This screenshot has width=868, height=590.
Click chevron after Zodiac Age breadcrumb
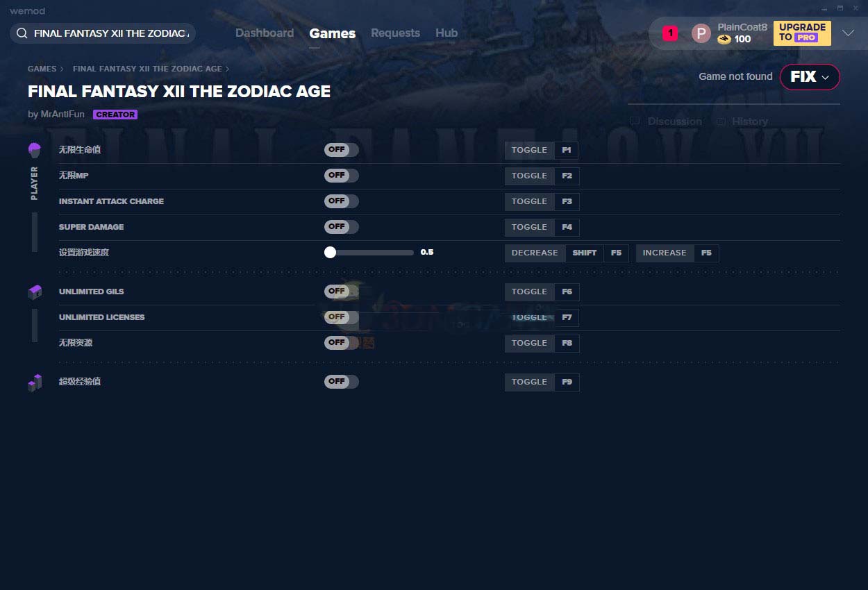point(227,69)
